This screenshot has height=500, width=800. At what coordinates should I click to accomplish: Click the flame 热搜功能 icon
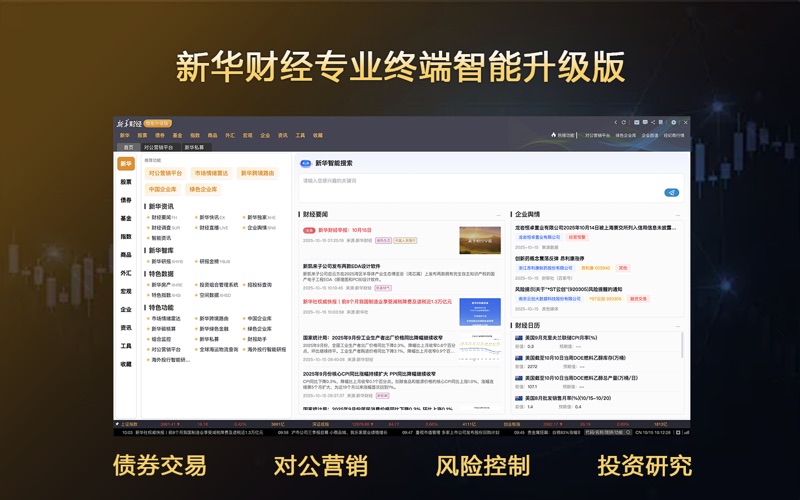[x=553, y=135]
